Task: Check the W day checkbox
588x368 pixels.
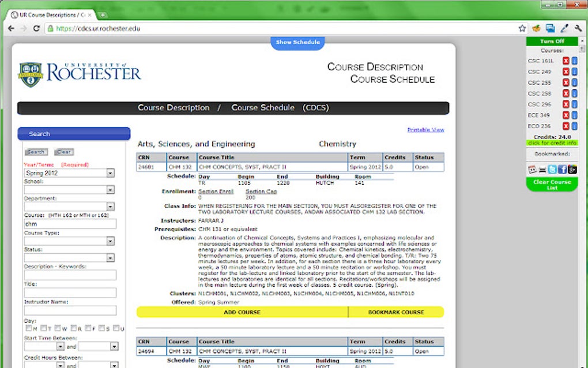Action: pyautogui.click(x=58, y=328)
